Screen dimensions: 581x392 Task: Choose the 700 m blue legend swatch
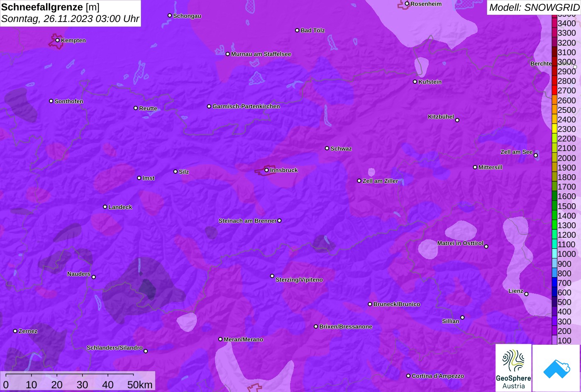(554, 283)
